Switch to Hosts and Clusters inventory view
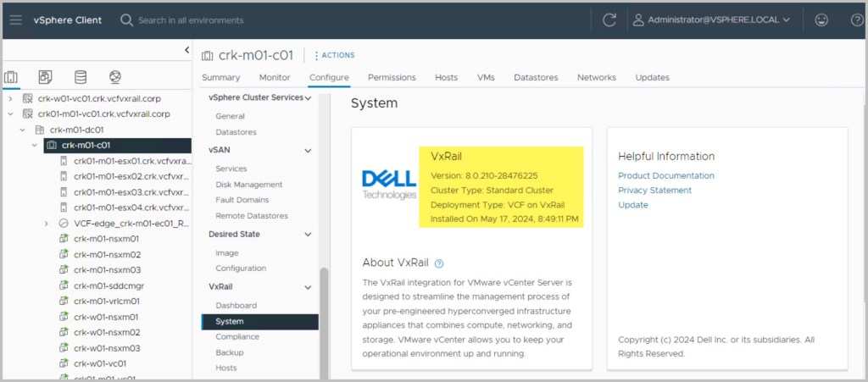The height and width of the screenshot is (382, 868). click(x=11, y=77)
